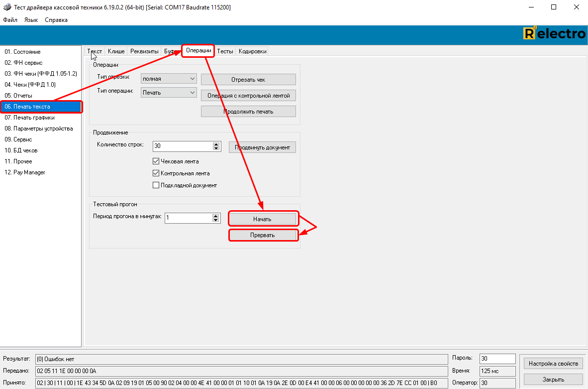Image resolution: width=588 pixels, height=389 pixels.
Task: Select 08. Параметры устройства in the list
Action: (39, 129)
